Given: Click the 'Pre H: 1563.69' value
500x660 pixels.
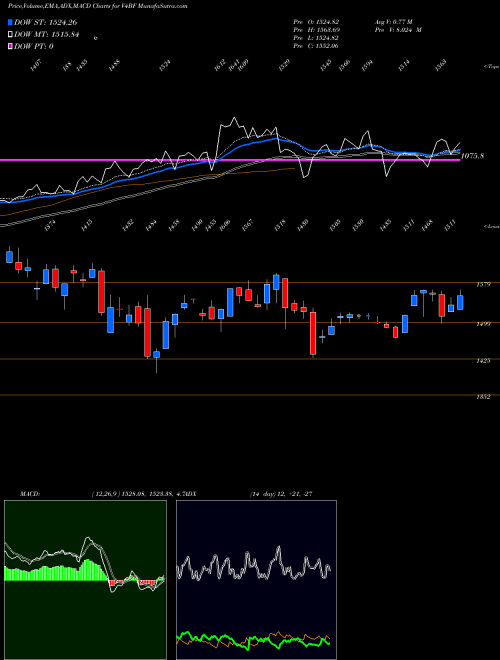Looking at the screenshot, I should pos(316,29).
